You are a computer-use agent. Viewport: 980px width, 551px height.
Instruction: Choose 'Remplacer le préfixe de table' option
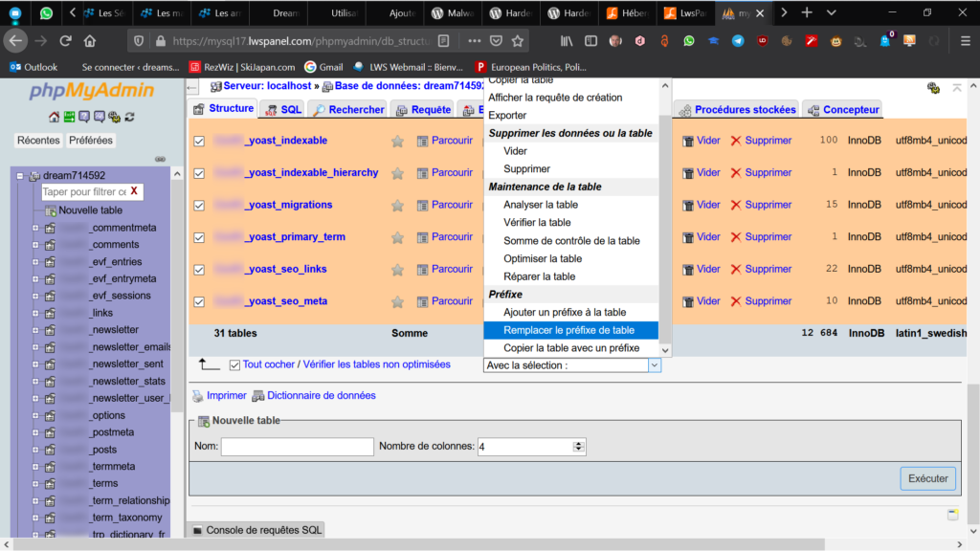570,330
